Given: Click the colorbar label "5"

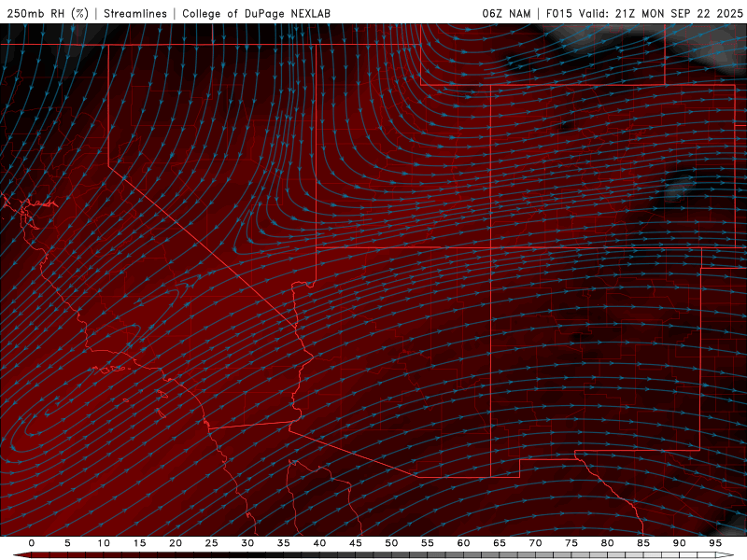Looking at the screenshot, I should 67,543.
